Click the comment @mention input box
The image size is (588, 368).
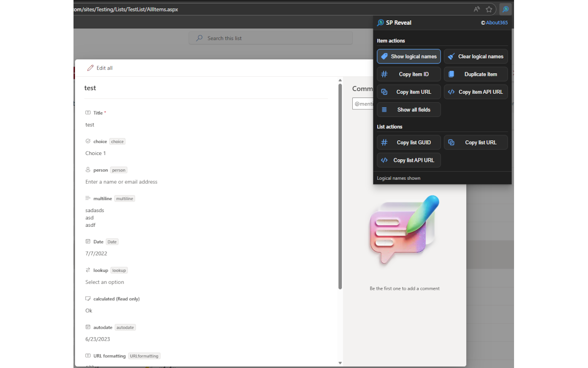click(x=363, y=104)
